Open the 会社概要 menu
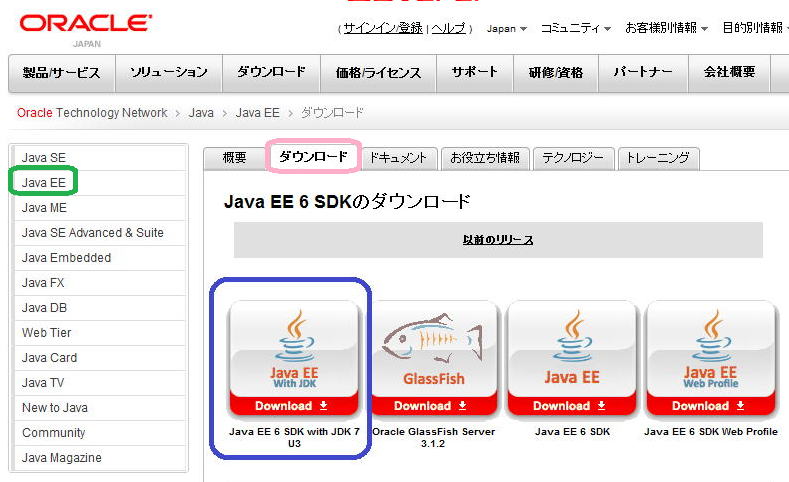This screenshot has height=482, width=789. click(x=730, y=73)
